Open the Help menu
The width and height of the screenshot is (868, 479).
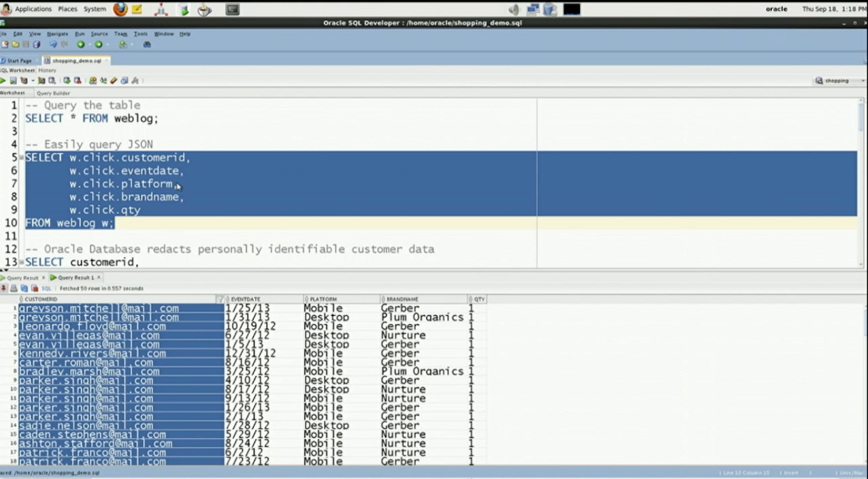185,34
